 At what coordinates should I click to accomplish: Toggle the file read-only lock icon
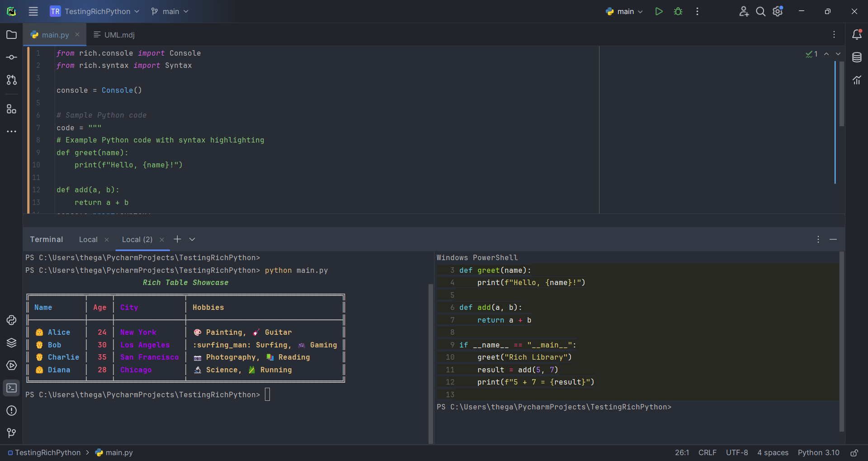coord(854,453)
